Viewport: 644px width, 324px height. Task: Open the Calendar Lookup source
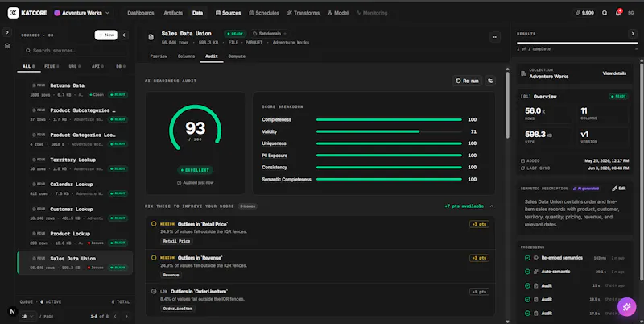(x=75, y=189)
